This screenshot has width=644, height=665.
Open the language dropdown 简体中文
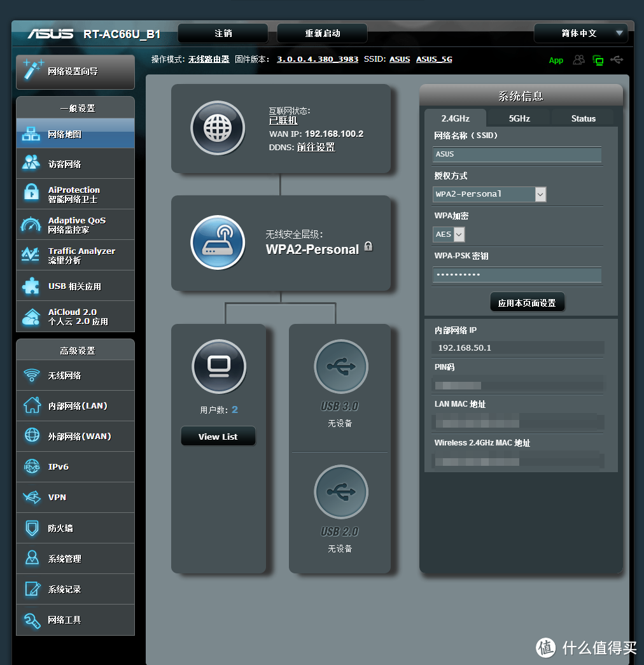(580, 33)
